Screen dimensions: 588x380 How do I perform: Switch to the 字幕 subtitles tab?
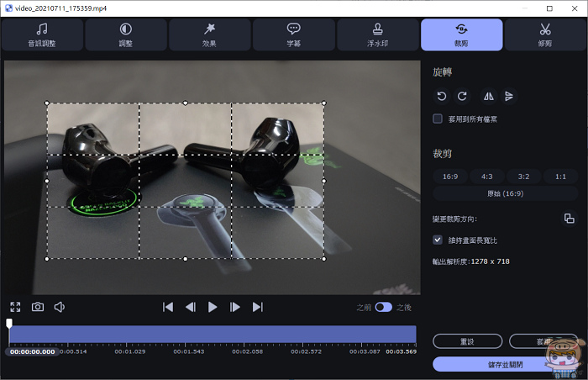coord(294,35)
